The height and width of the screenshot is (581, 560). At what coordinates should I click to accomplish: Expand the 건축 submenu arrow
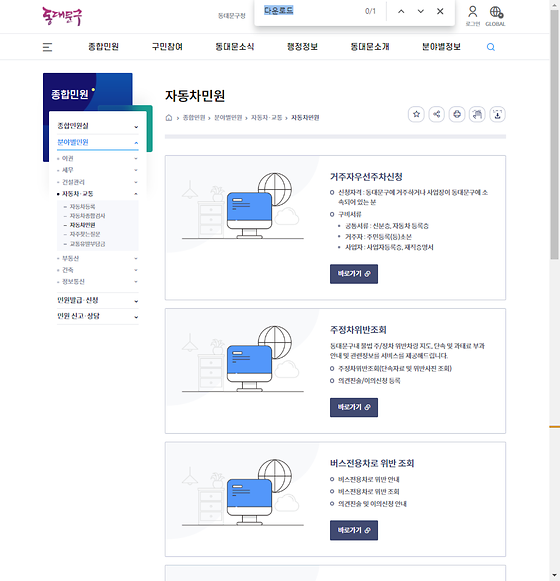[136, 270]
